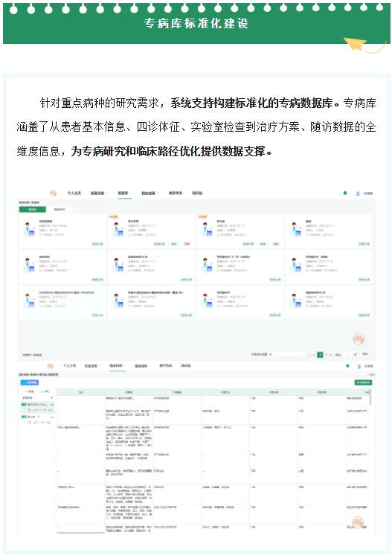This screenshot has width=392, height=558.
Task: Open the round floating assistant icon above pagination
Action: point(359,339)
